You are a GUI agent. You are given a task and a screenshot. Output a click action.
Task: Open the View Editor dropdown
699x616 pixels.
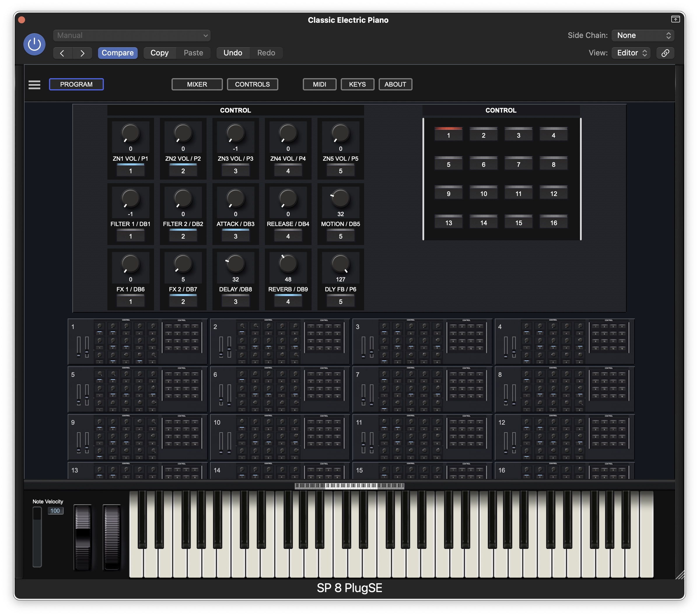[x=631, y=53]
